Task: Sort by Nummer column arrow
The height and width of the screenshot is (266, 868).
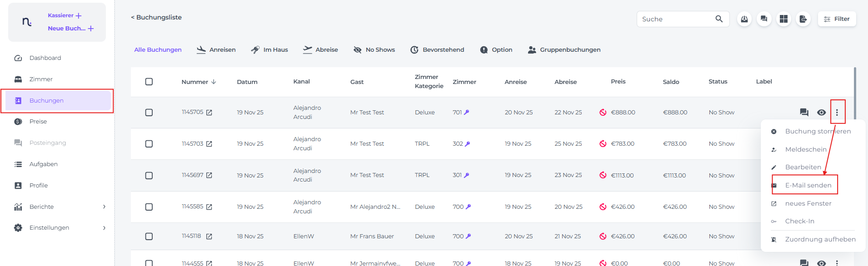Action: click(214, 82)
